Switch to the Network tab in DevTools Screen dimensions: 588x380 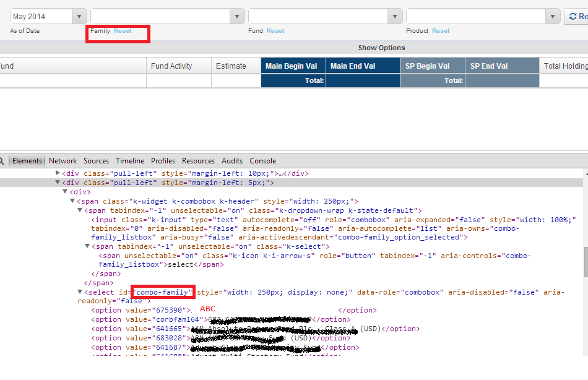63,161
